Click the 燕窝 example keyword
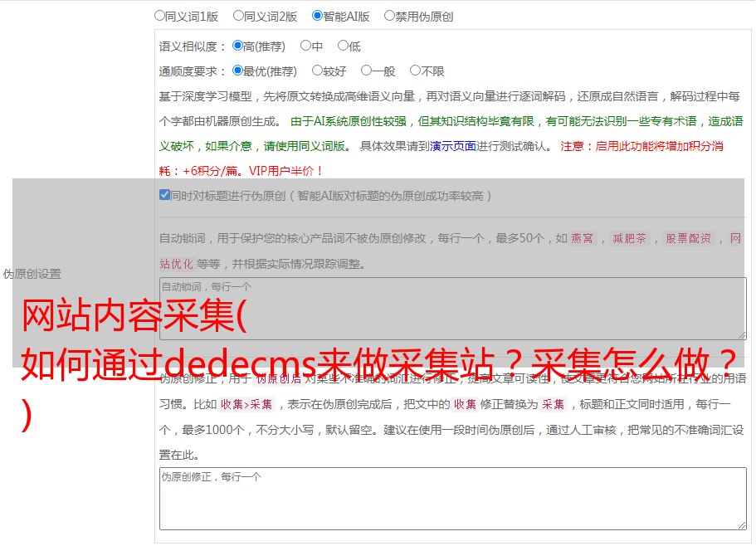The image size is (756, 546). (x=582, y=238)
